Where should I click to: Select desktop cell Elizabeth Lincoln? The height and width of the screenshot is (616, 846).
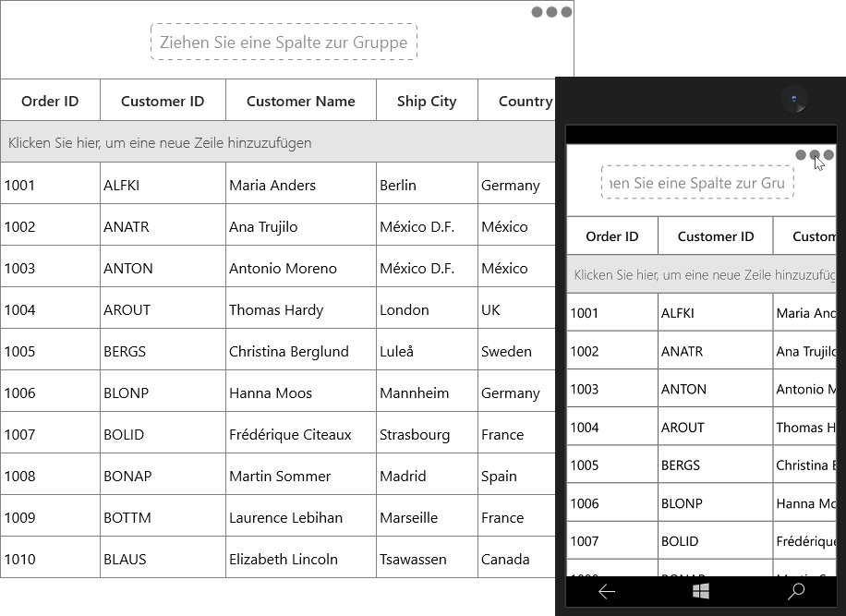[x=301, y=559]
